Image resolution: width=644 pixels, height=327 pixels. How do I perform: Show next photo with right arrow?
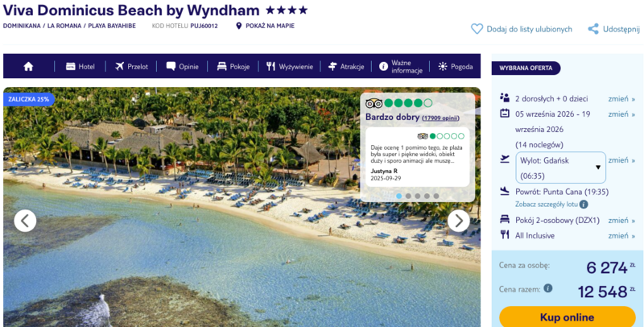click(458, 221)
